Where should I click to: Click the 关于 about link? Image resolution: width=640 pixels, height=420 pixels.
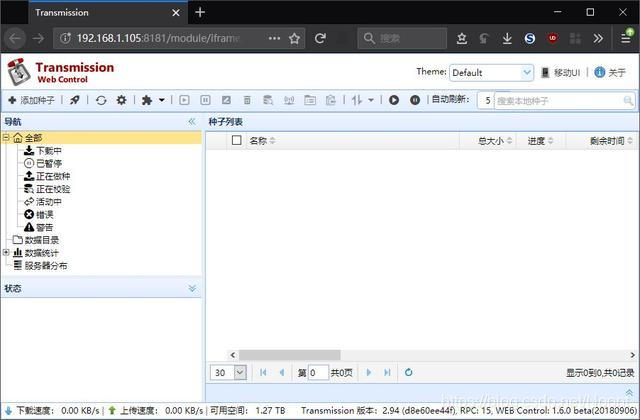pos(610,73)
